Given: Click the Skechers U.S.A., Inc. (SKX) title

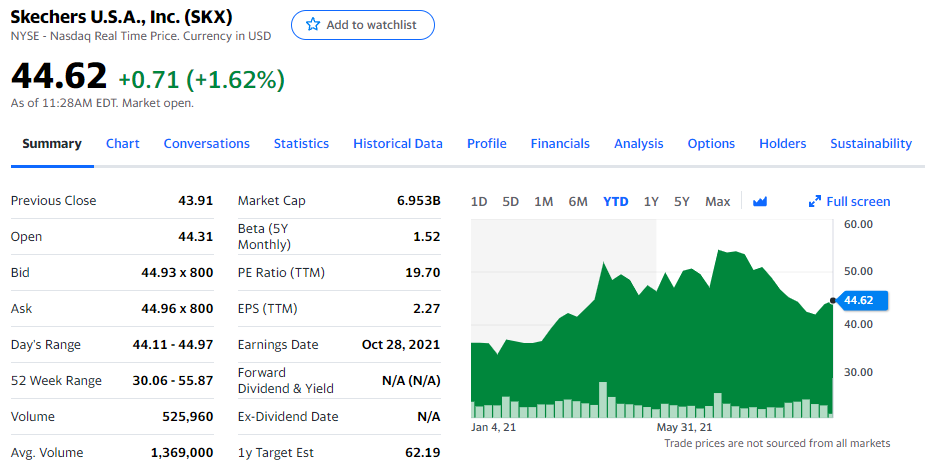Looking at the screenshot, I should 122,17.
